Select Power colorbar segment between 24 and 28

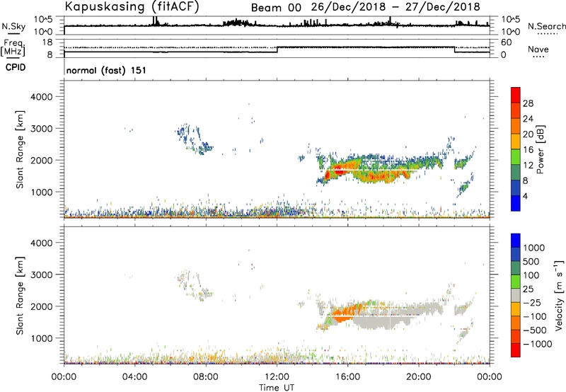516,111
